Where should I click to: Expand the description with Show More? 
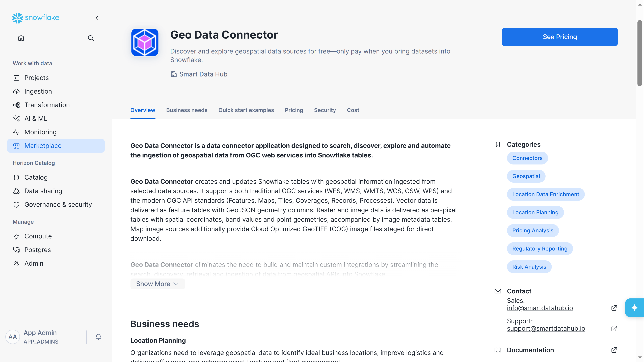(157, 284)
